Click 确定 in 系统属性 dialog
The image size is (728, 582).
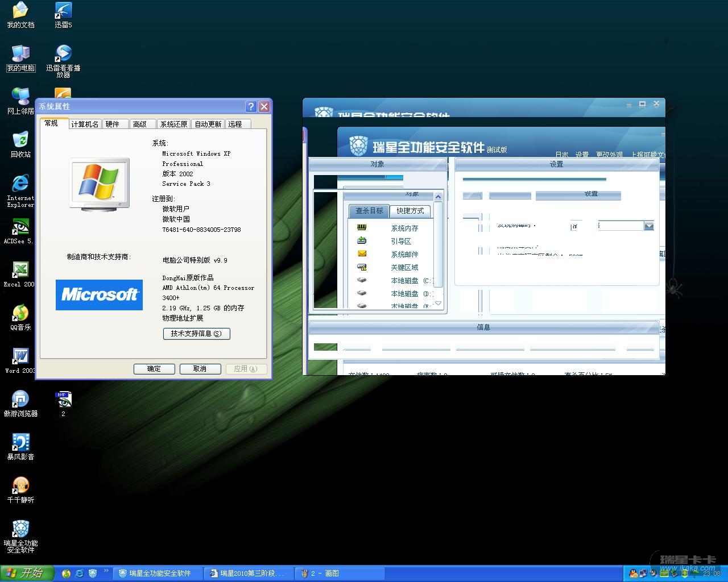point(154,369)
